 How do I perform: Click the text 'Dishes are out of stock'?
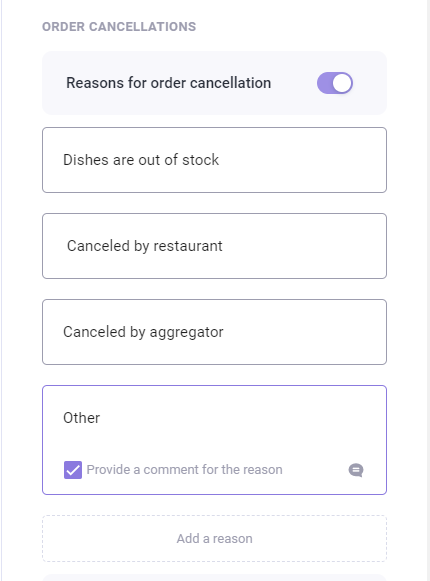(x=141, y=160)
